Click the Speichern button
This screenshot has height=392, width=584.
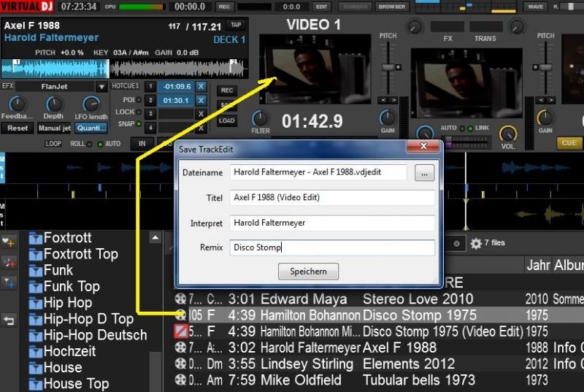click(308, 272)
